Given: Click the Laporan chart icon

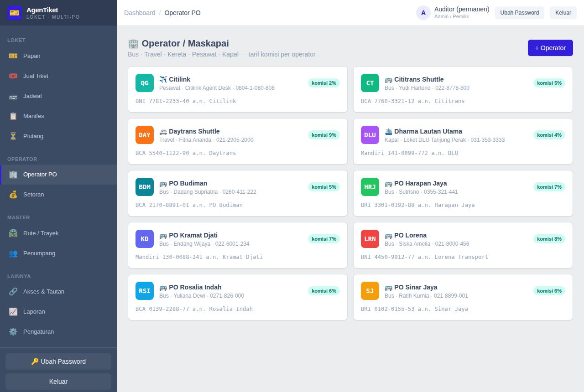Looking at the screenshot, I should coord(13,311).
